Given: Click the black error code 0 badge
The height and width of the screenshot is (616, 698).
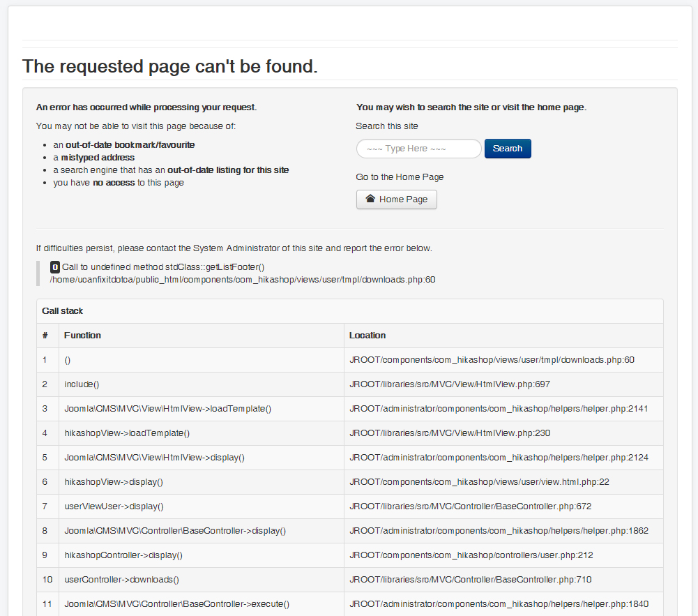Looking at the screenshot, I should [55, 267].
